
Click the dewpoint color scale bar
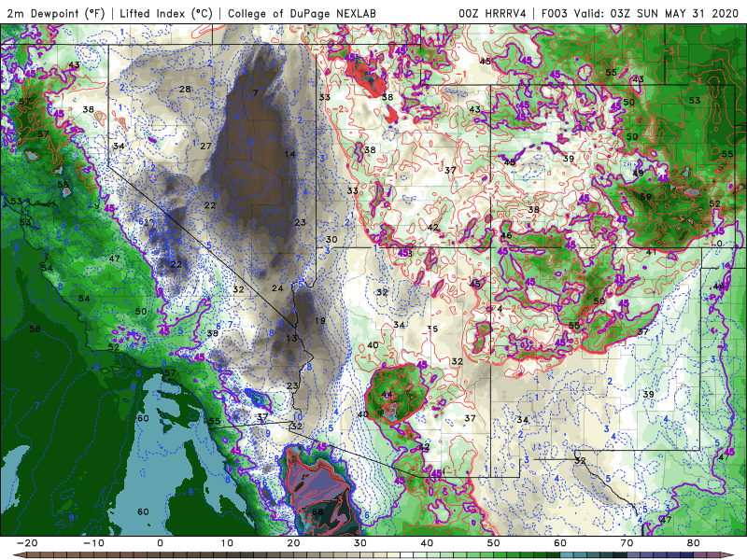373,555
